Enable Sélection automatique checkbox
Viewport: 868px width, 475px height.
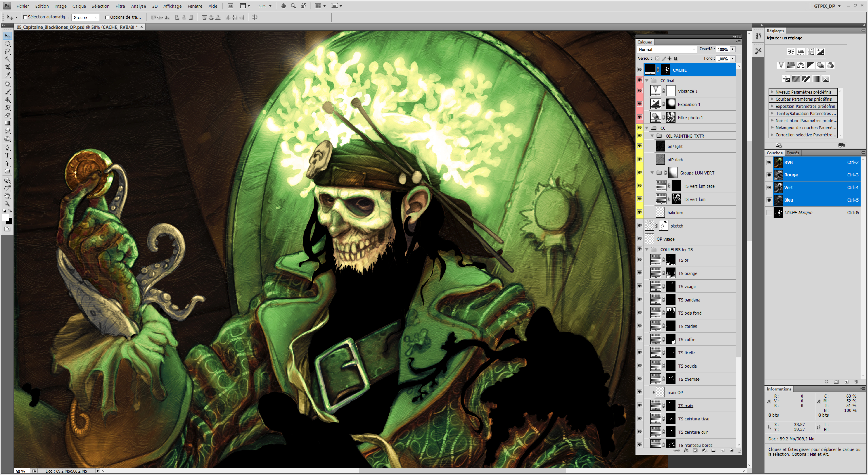pyautogui.click(x=25, y=17)
